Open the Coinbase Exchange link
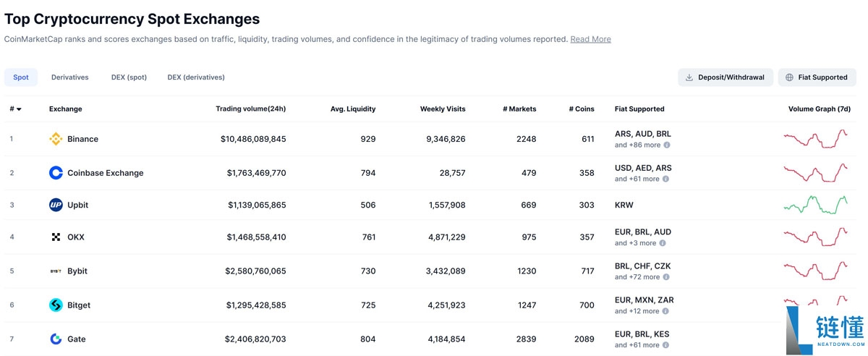This screenshot has width=868, height=356. [x=106, y=173]
